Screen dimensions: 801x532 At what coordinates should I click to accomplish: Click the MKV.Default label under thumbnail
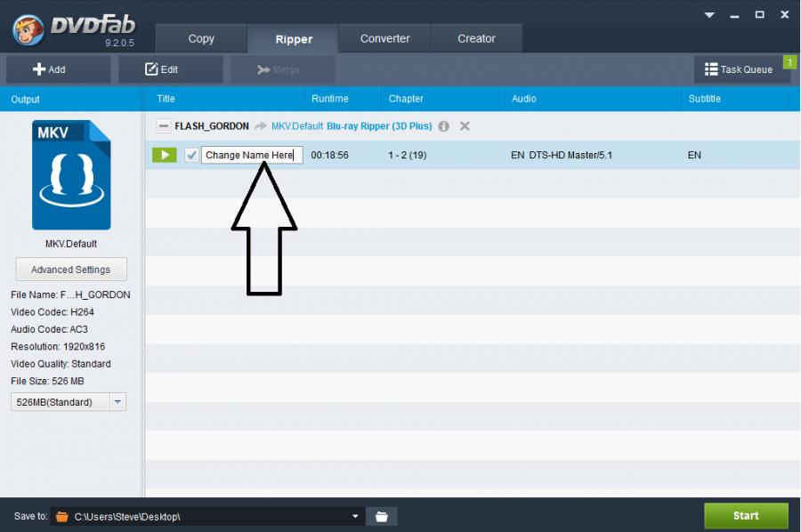pos(71,244)
